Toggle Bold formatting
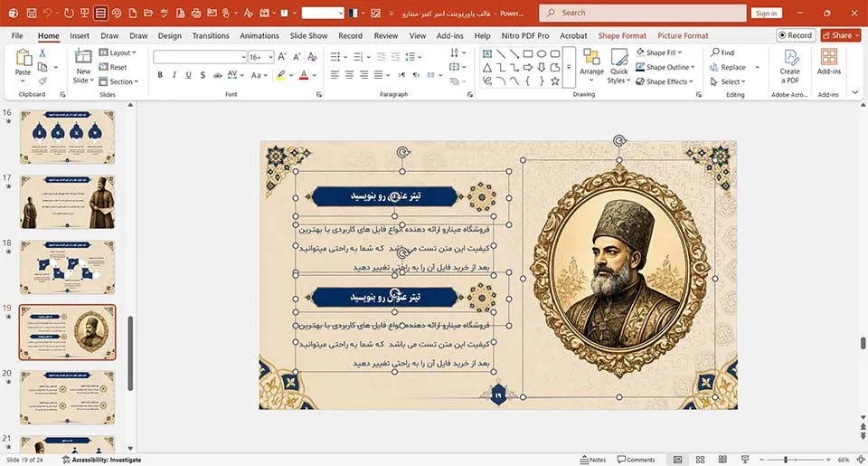This screenshot has width=868, height=466. (160, 75)
